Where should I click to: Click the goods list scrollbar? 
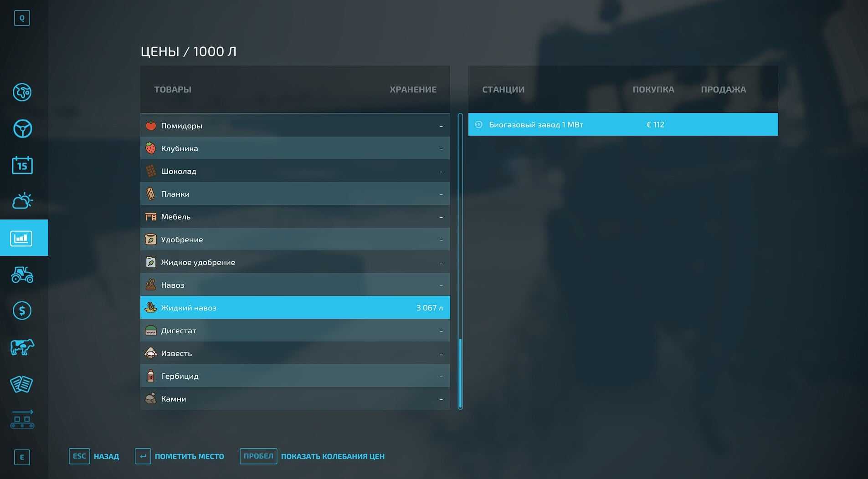pyautogui.click(x=460, y=373)
